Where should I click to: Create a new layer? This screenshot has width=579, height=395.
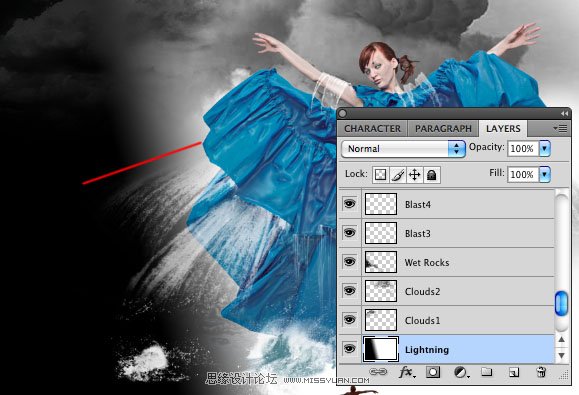[514, 372]
